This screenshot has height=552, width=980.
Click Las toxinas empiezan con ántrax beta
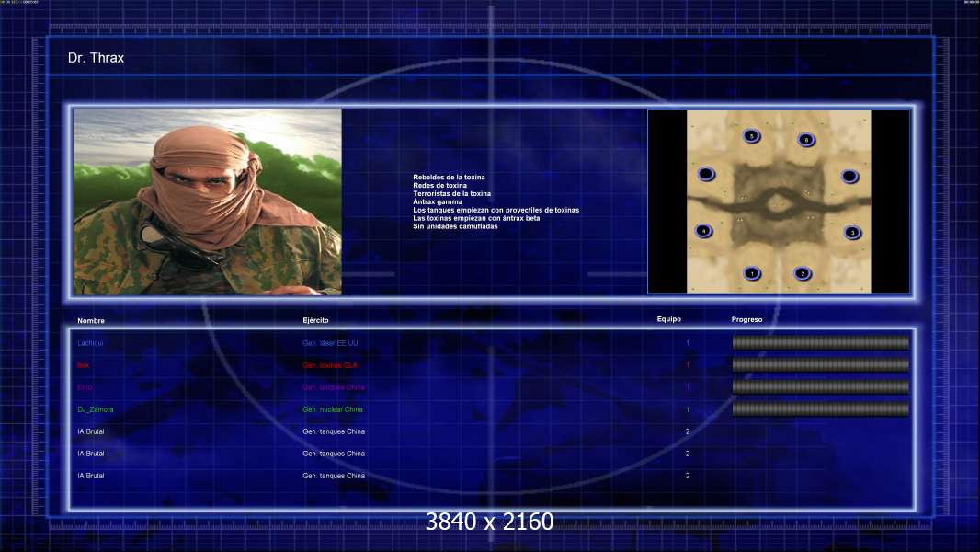tap(476, 218)
